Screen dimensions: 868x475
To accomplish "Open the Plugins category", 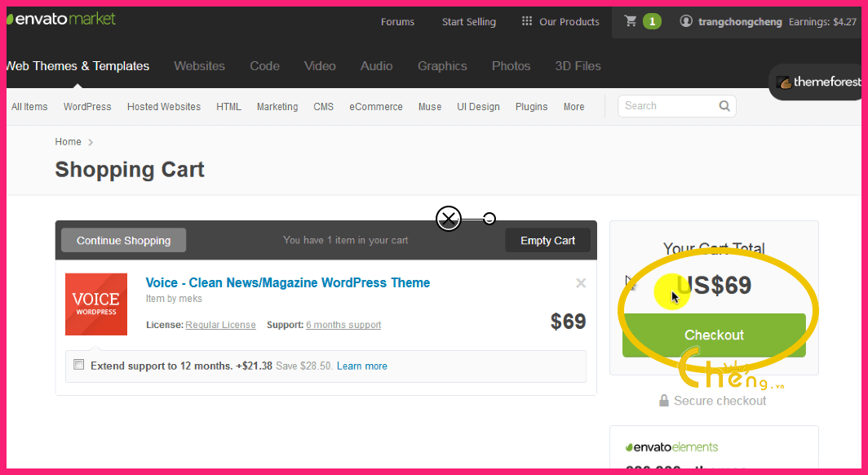I will coord(531,107).
